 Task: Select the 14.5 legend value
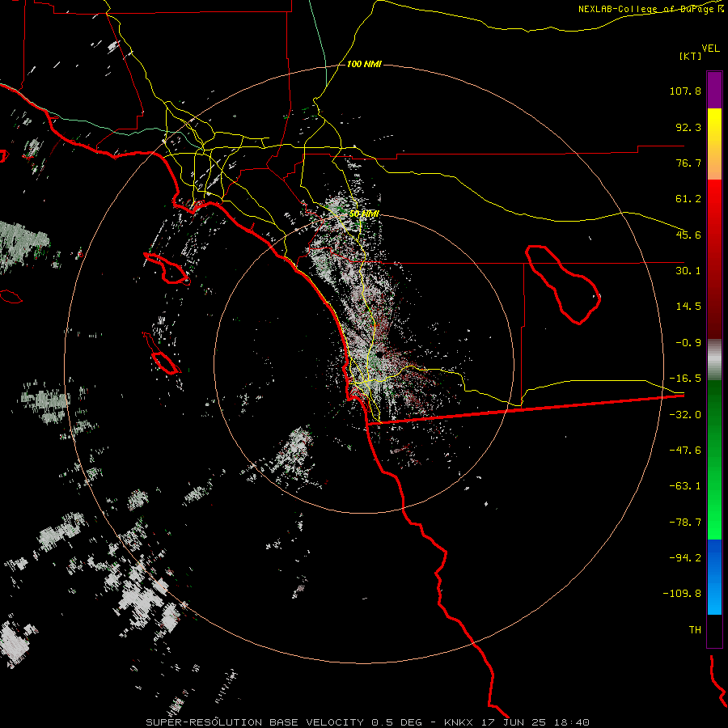coord(688,307)
